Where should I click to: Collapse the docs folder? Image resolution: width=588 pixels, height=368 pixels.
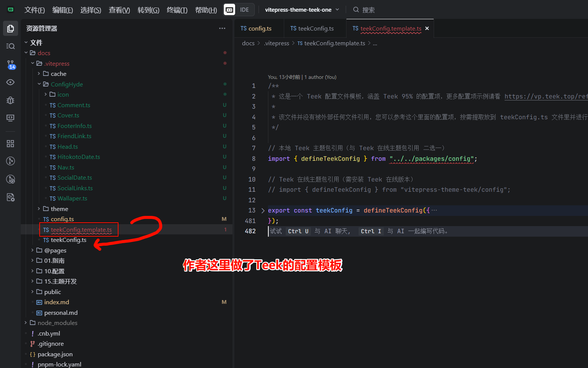[26, 53]
